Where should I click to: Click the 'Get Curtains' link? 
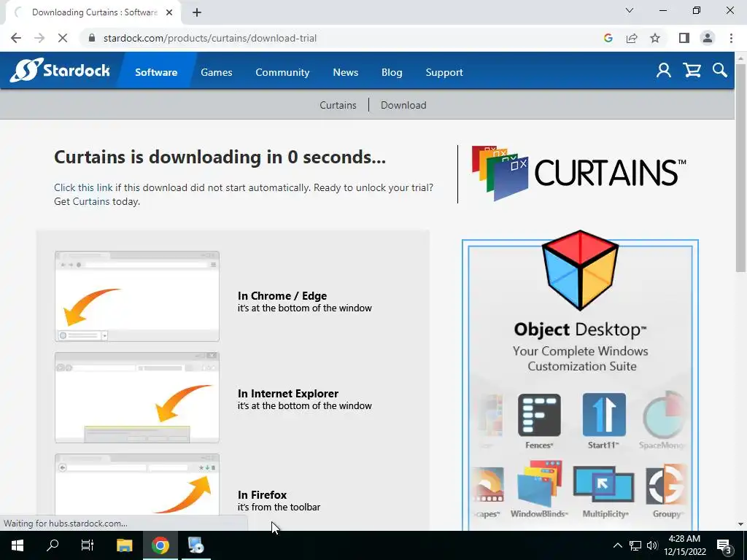82,201
